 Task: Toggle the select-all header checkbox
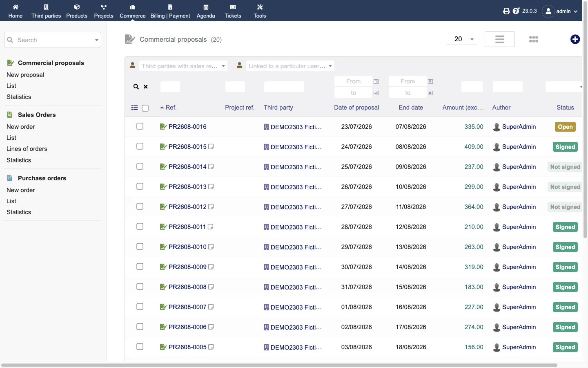tap(145, 108)
